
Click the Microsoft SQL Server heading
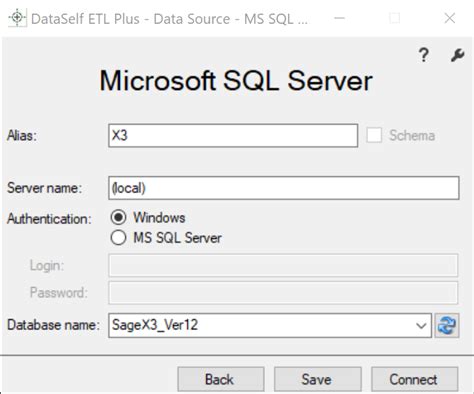pos(236,81)
